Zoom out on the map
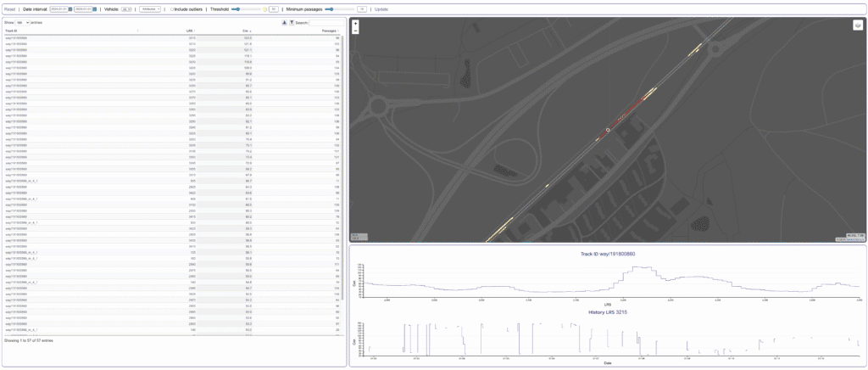Screen dimensions: 868x370 coord(355,30)
